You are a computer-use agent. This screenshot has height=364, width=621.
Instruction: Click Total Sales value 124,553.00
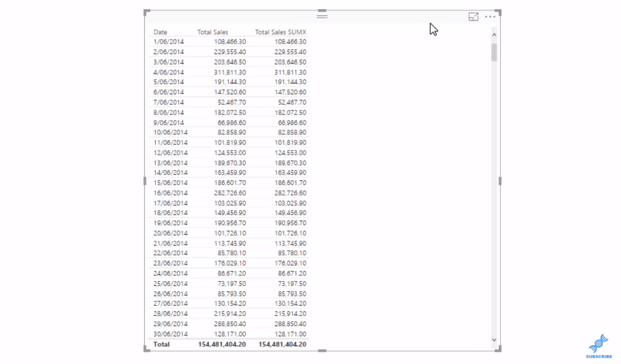tap(230, 153)
